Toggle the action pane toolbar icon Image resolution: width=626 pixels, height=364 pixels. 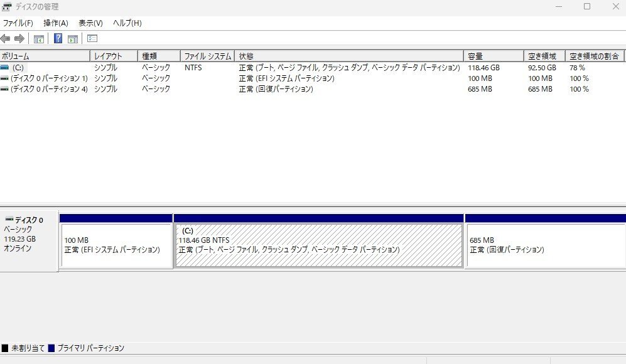[x=73, y=39]
